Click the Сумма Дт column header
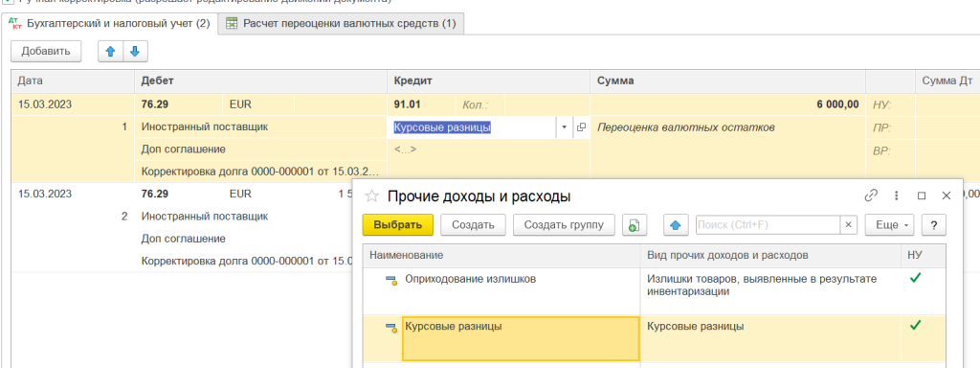980x368 pixels. pos(947,81)
